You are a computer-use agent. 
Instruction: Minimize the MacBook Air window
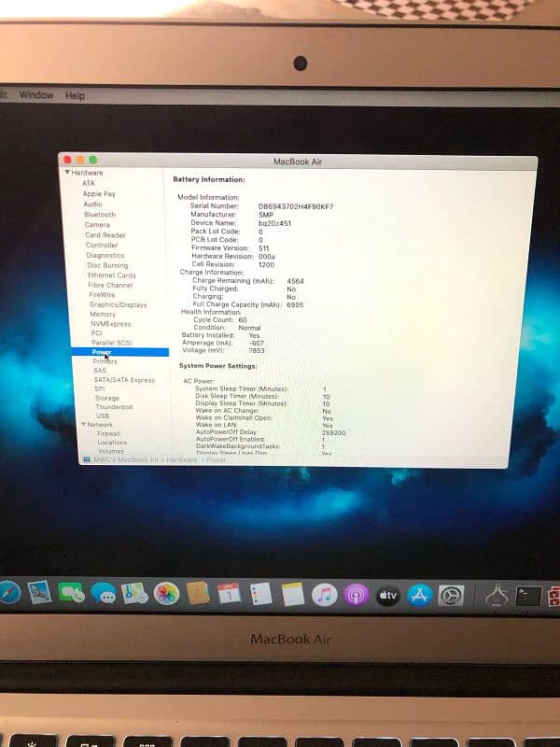tap(80, 160)
